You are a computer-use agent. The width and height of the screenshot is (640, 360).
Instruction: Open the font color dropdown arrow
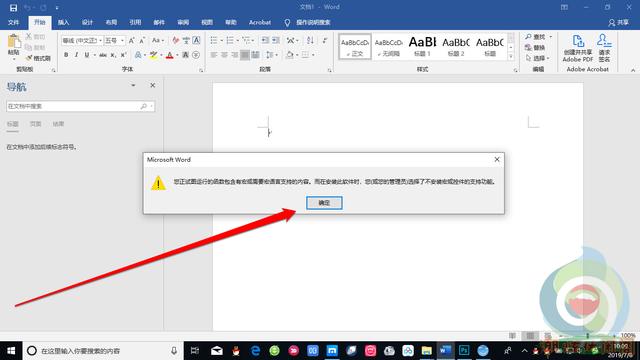(x=177, y=55)
